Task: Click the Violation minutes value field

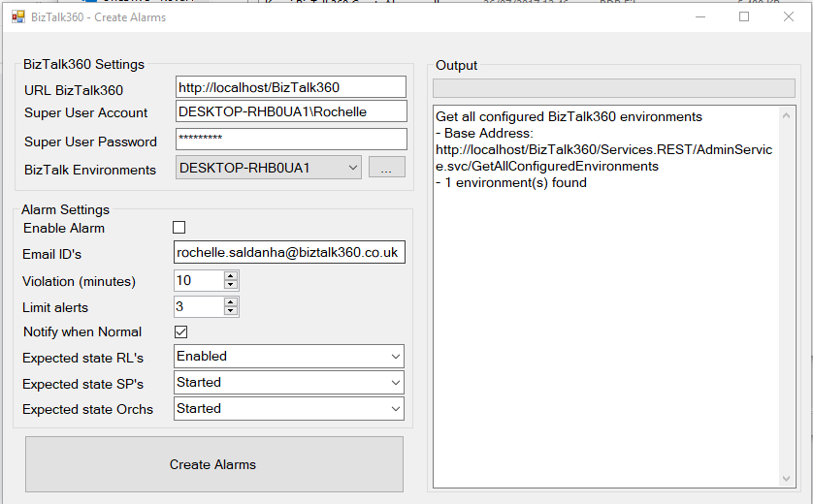Action: point(199,280)
